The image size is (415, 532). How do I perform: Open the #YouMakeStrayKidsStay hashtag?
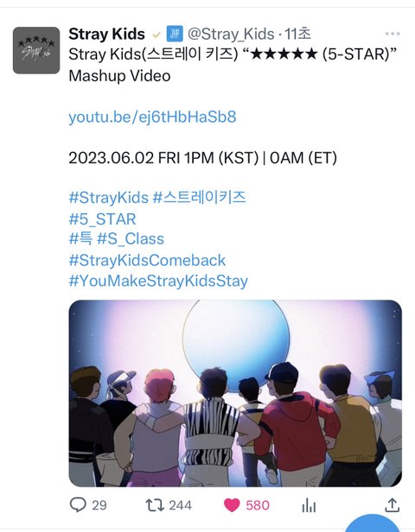click(158, 282)
